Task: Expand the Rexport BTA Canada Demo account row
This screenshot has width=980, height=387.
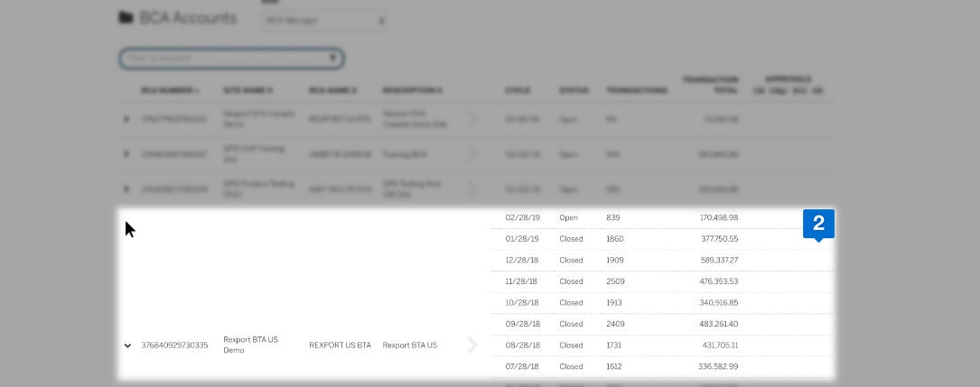Action: coord(126,119)
